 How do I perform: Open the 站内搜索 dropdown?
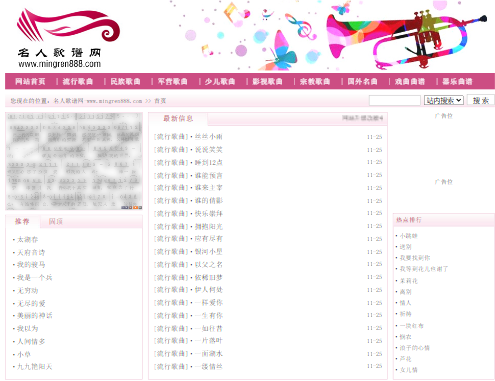(x=444, y=100)
